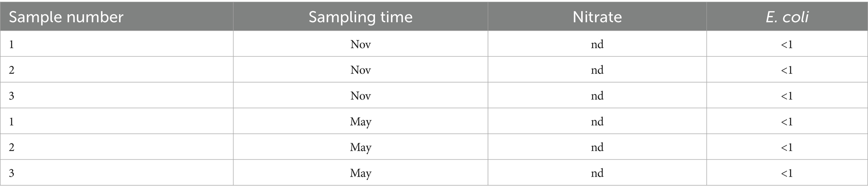Select the E. coli column header
Screen dimensions: 868x193
coord(787,17)
